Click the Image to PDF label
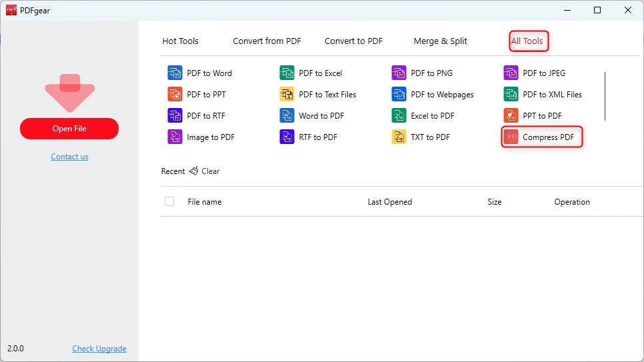This screenshot has width=644, height=362. click(x=211, y=137)
